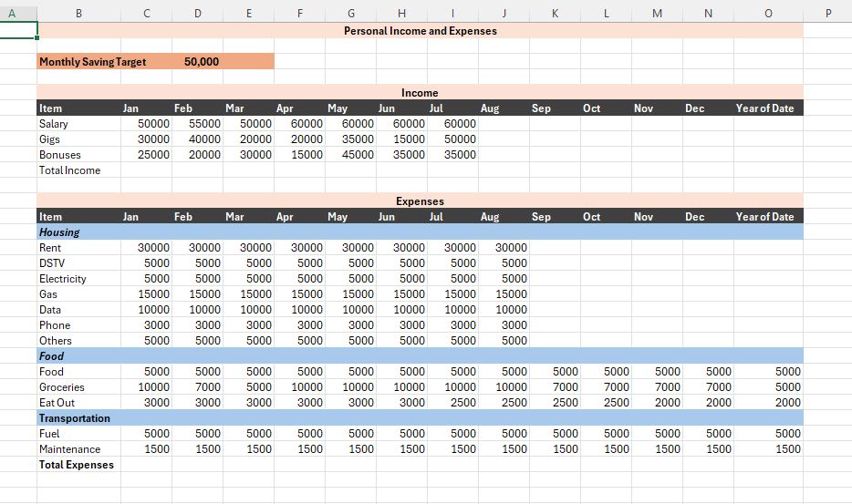Click the 'Transportation' category band label
This screenshot has height=504, width=852.
tap(75, 418)
